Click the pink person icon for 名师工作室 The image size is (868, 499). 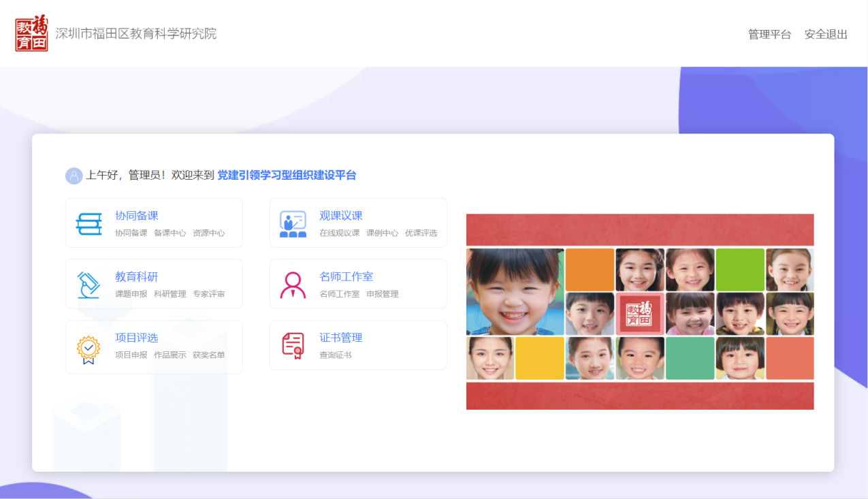293,285
